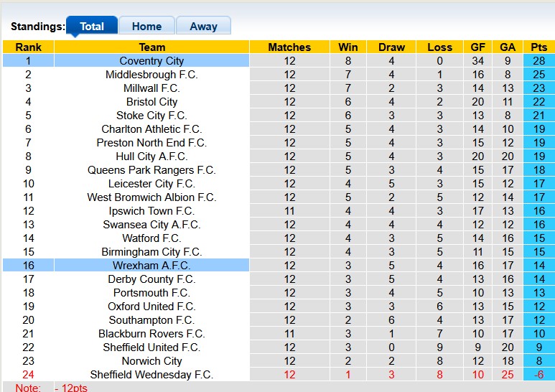Open the Coventry City team link
555x392 pixels.
(151, 61)
